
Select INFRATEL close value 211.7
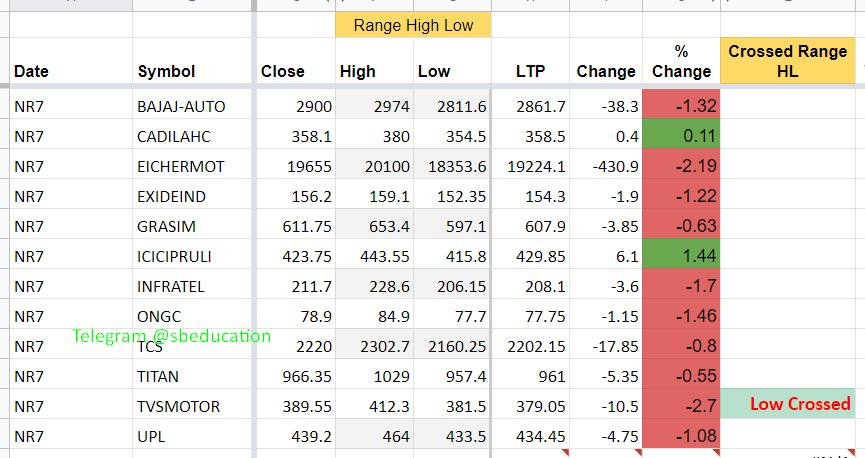pos(296,286)
